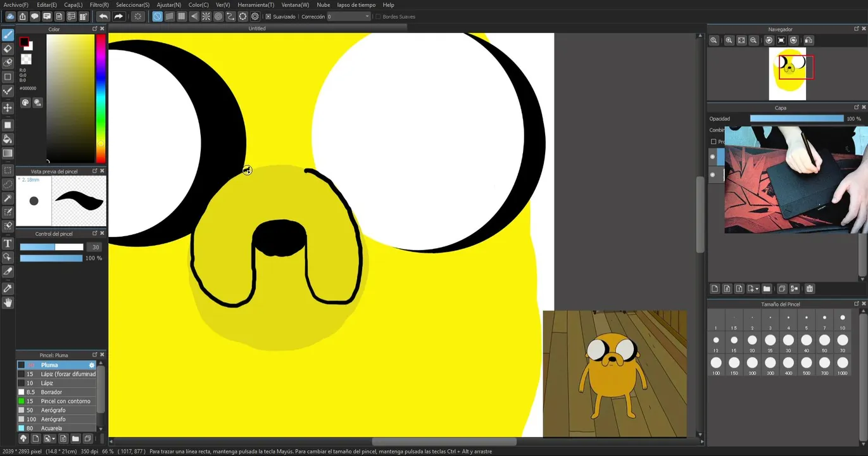Select the Bucket fill tool
This screenshot has width=868, height=456.
click(x=8, y=139)
